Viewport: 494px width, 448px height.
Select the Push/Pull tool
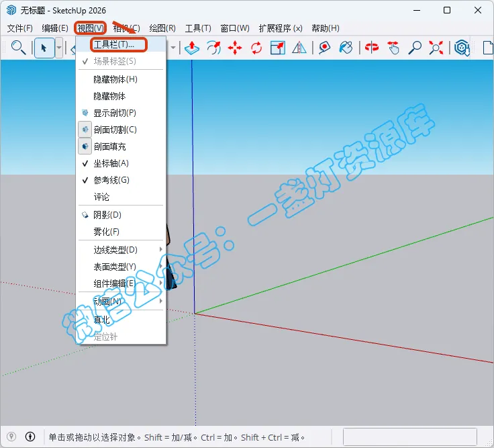click(x=192, y=48)
